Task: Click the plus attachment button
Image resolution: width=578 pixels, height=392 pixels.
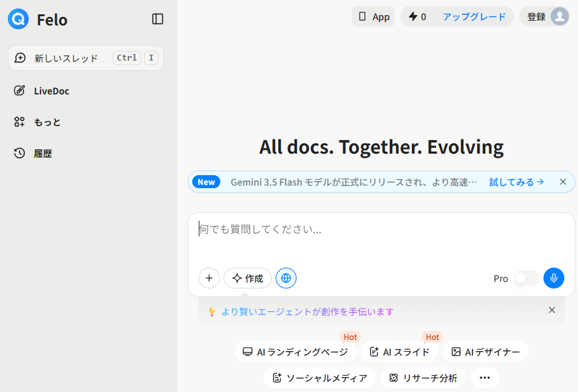Action: [209, 278]
